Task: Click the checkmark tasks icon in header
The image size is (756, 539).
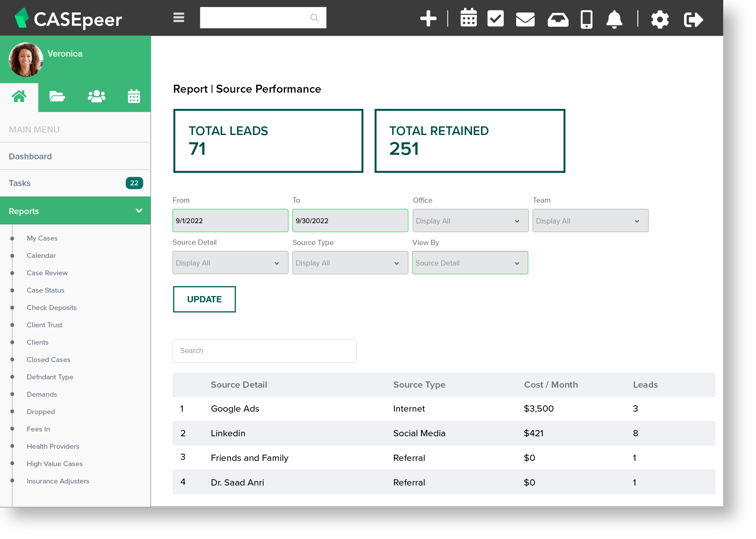Action: (495, 19)
